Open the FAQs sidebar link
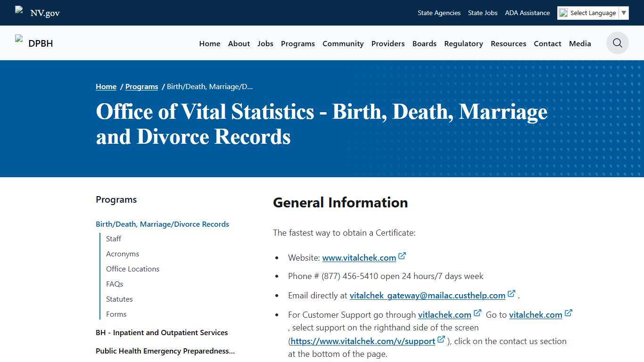644x362 pixels. (x=115, y=284)
